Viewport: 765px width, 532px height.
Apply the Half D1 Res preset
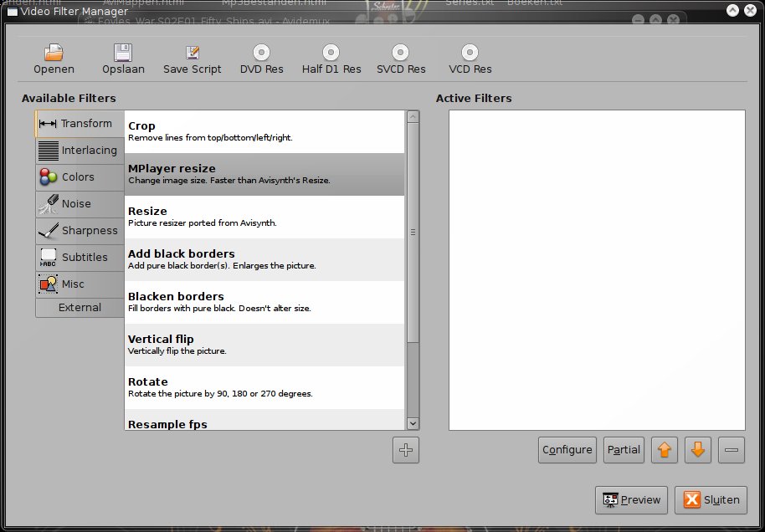(331, 58)
